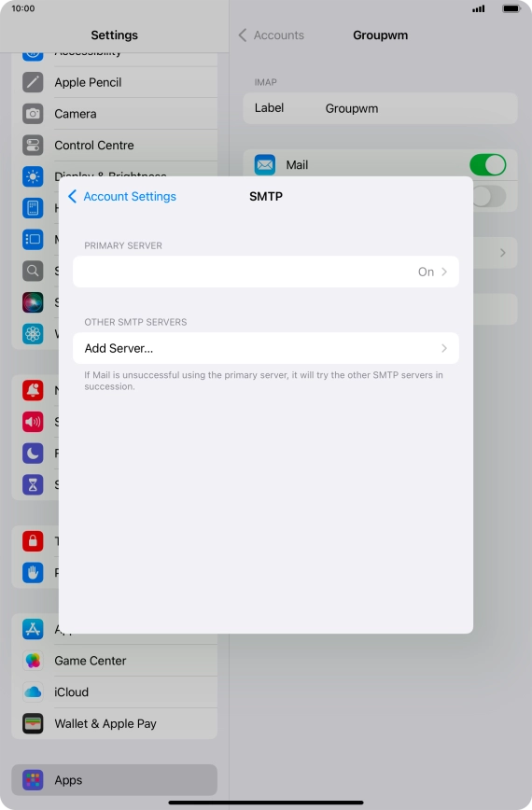The image size is (532, 810).
Task: Tap the battery indicator in status bar
Action: click(x=511, y=8)
